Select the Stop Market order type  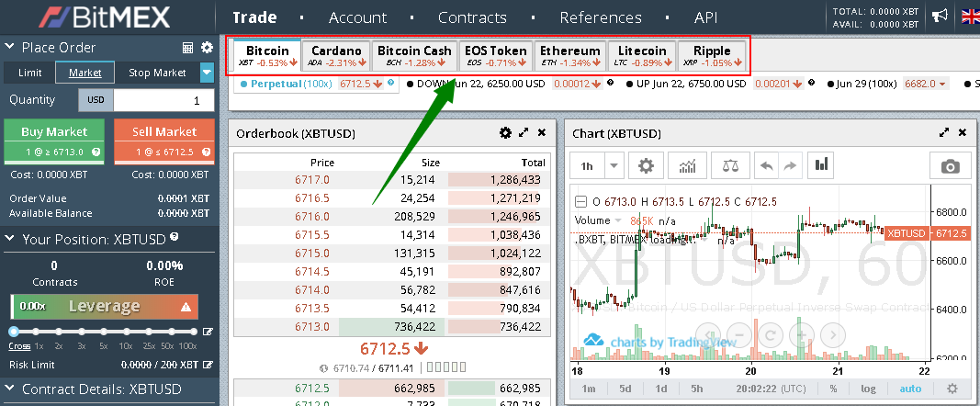click(x=157, y=73)
